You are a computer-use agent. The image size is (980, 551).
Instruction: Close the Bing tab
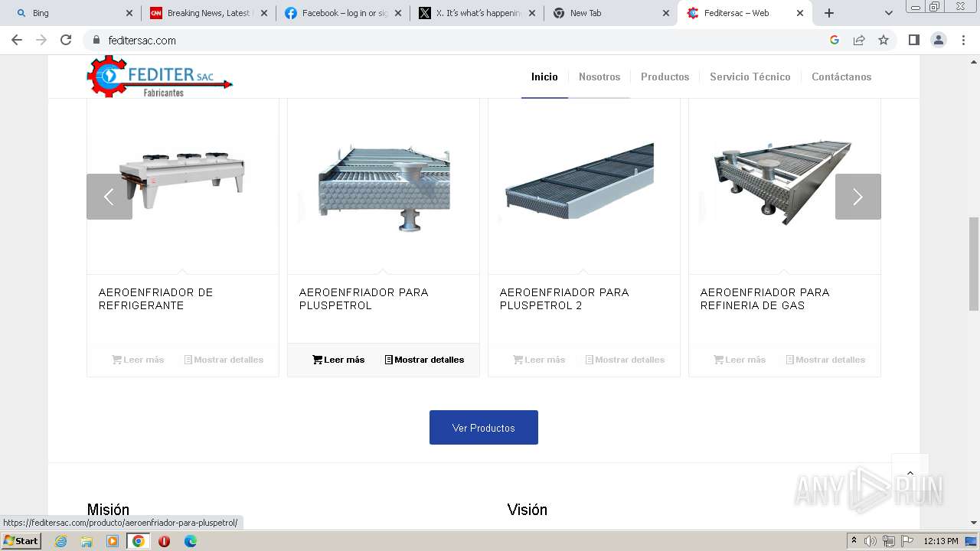point(129,13)
